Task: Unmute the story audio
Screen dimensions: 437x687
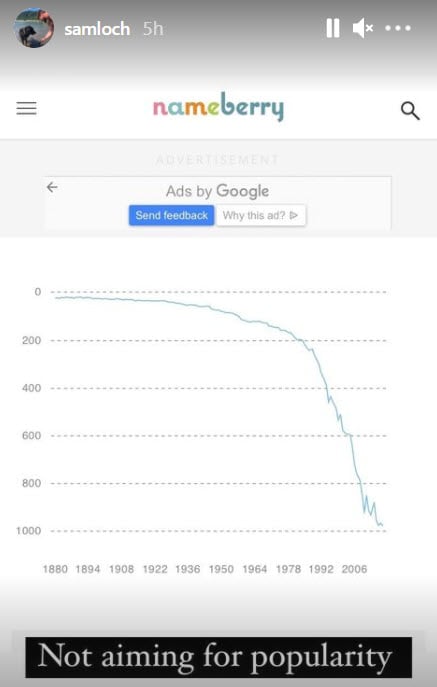Action: click(x=362, y=28)
